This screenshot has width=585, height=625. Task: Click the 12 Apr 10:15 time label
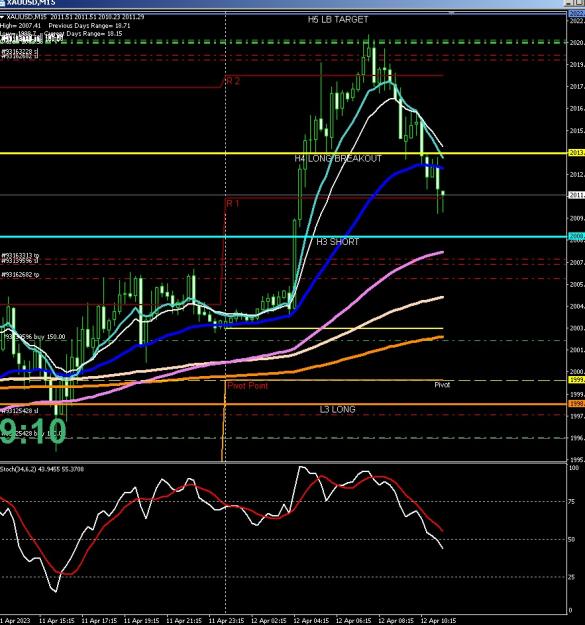pos(438,621)
